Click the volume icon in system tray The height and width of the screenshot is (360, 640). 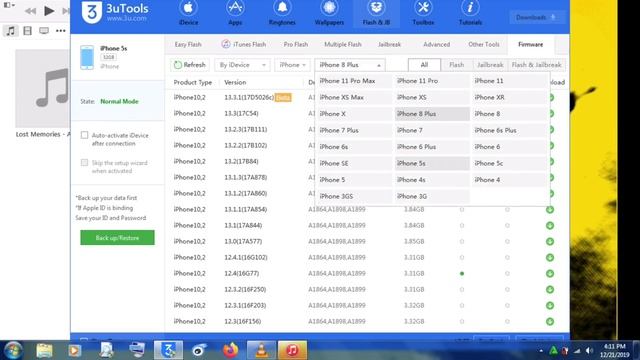pos(589,351)
